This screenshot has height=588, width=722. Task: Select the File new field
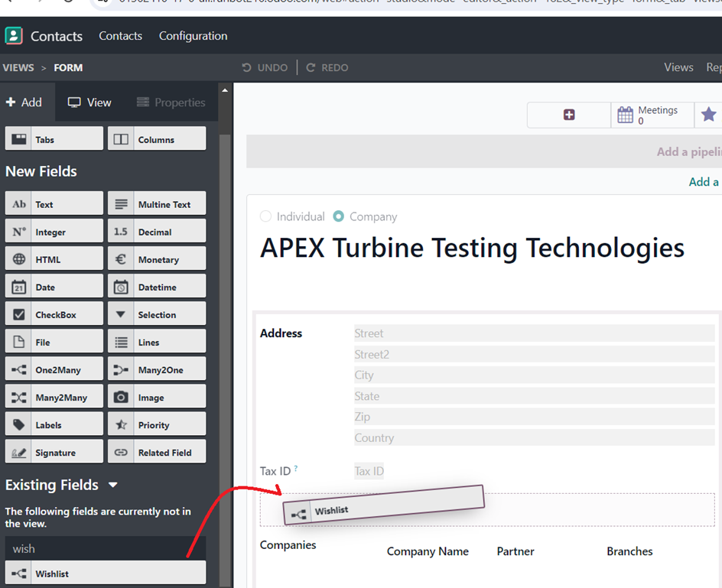click(x=54, y=342)
